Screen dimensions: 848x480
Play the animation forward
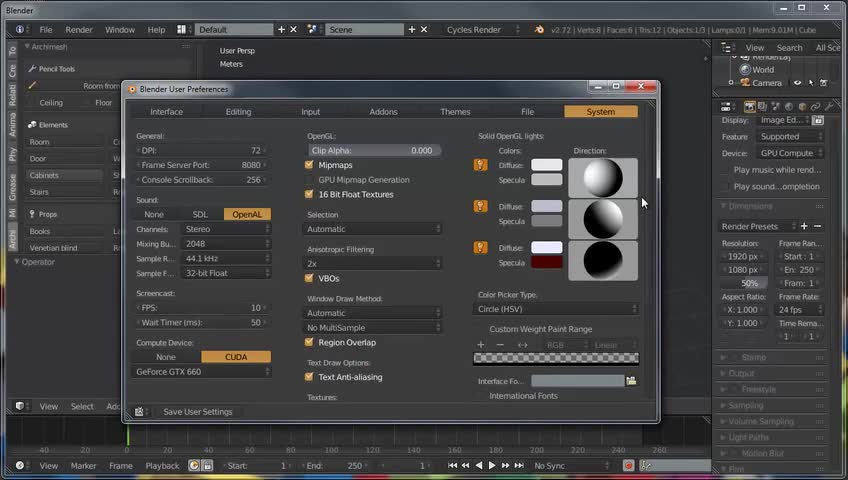tap(492, 465)
